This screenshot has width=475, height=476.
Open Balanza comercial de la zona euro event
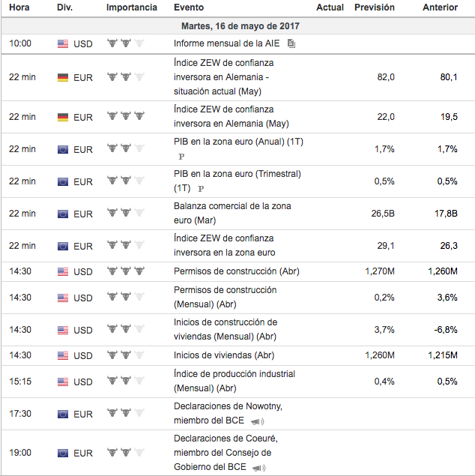pyautogui.click(x=232, y=213)
